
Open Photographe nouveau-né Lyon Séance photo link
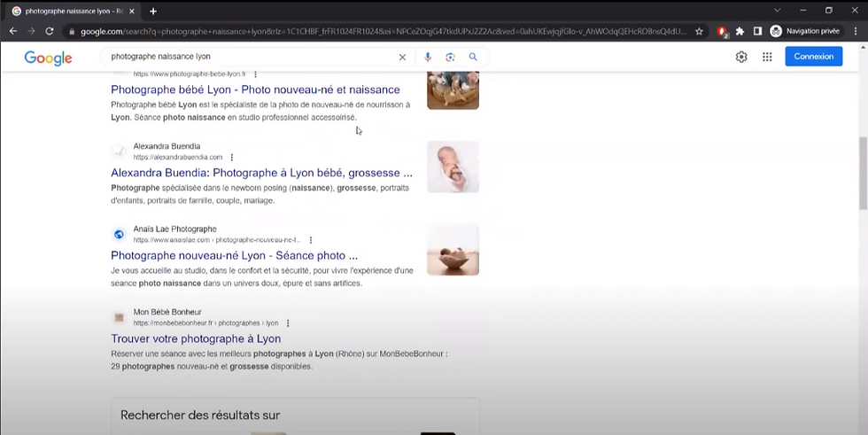point(234,256)
